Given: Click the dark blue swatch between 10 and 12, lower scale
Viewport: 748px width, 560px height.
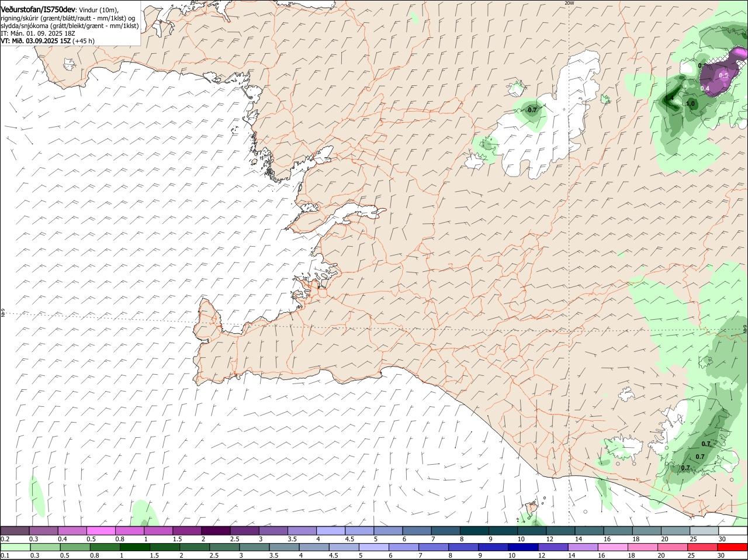Looking at the screenshot, I should click(523, 547).
